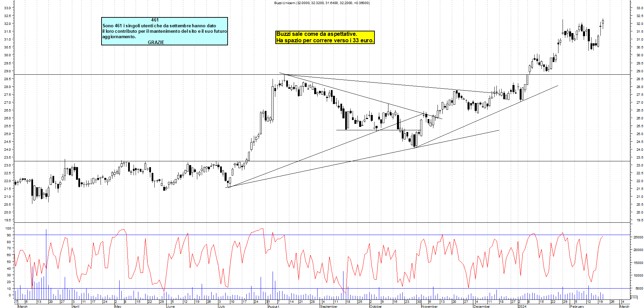
Task: Select the blue horizontal line at oscillator level 90
Action: 322,235
